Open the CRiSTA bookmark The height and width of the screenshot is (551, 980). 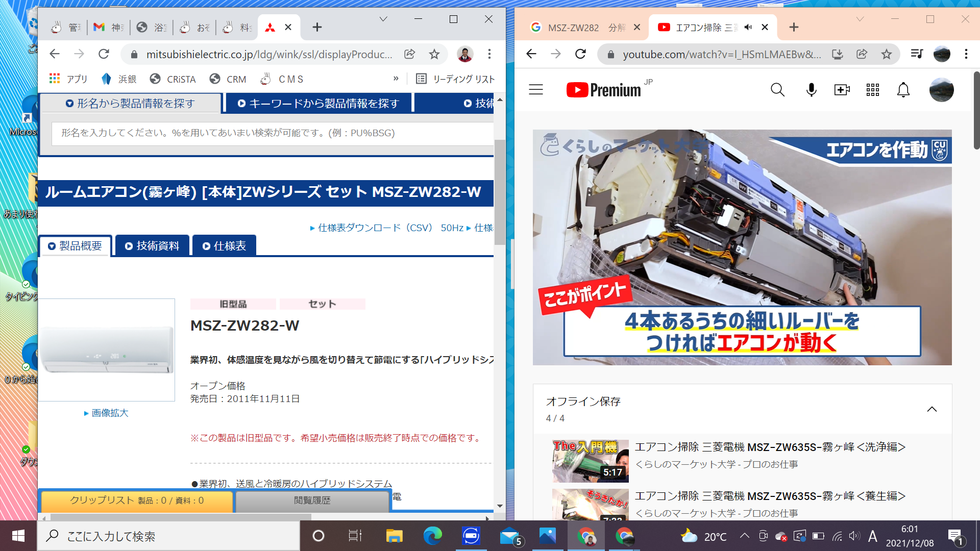173,79
